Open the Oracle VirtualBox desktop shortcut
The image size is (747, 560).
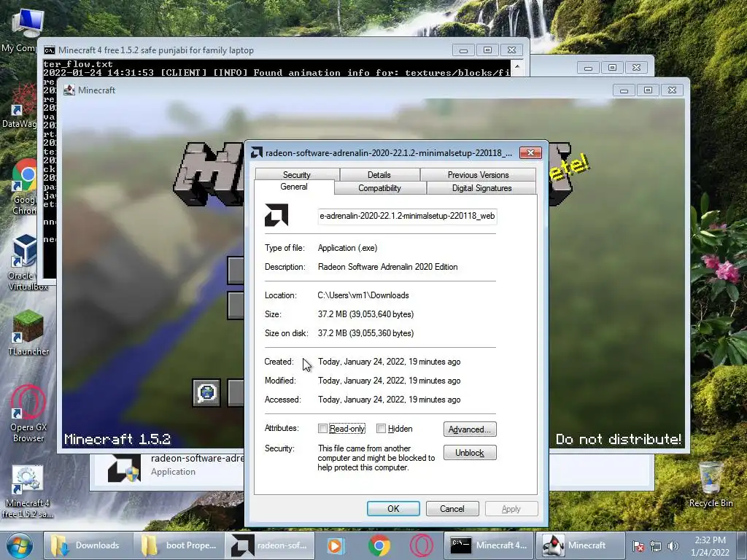click(26, 262)
